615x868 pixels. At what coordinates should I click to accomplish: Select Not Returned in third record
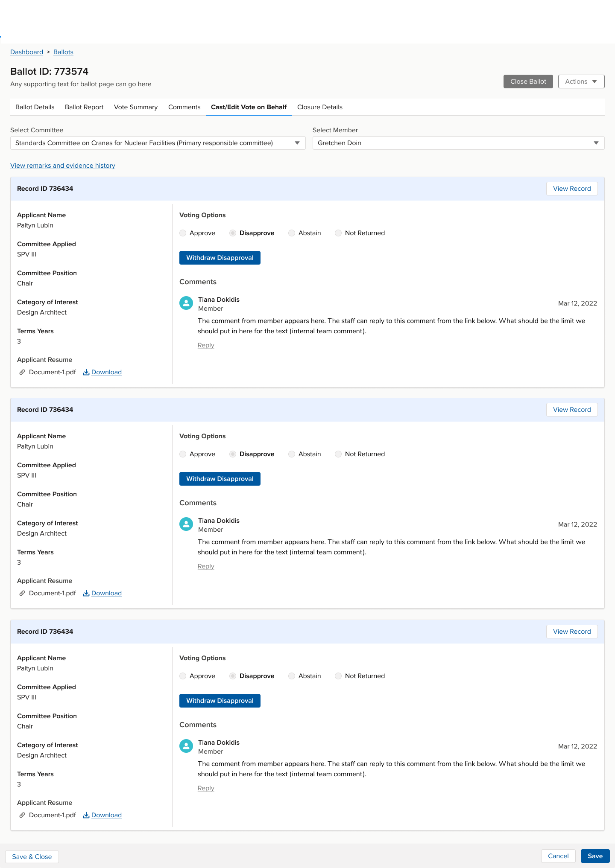point(338,676)
